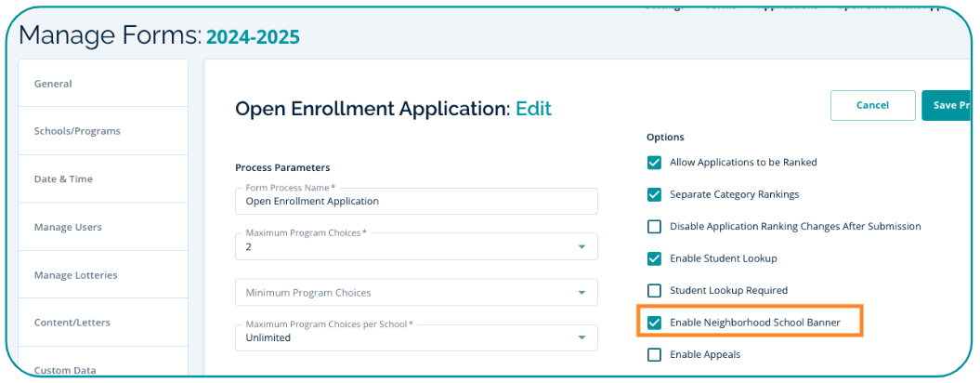This screenshot has height=383, width=980.
Task: Select Custom Data sidebar tab
Action: click(x=103, y=369)
